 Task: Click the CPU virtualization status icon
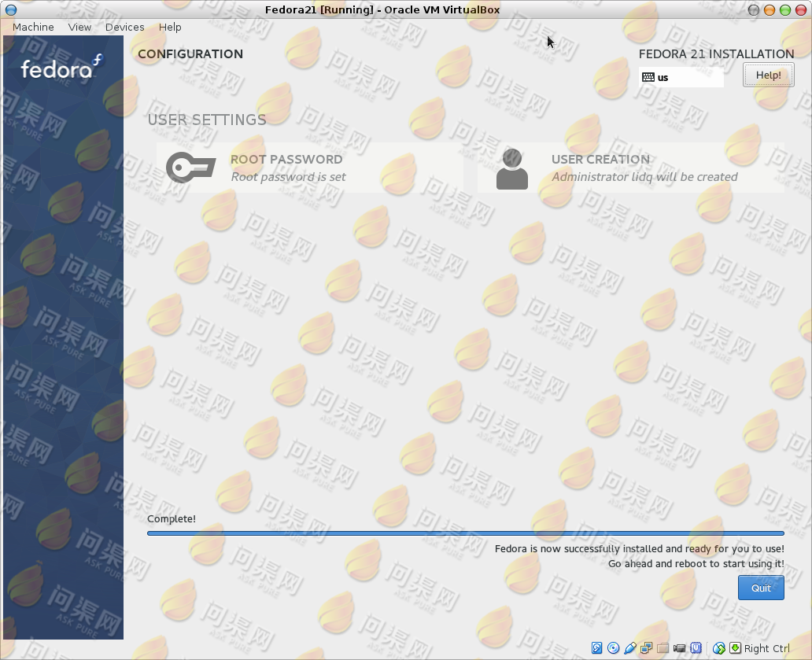coord(696,648)
